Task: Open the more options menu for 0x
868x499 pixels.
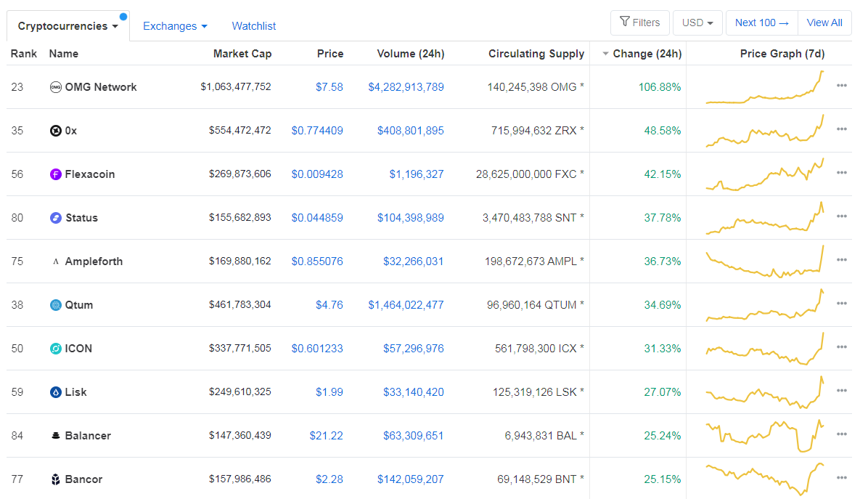Action: click(x=841, y=129)
